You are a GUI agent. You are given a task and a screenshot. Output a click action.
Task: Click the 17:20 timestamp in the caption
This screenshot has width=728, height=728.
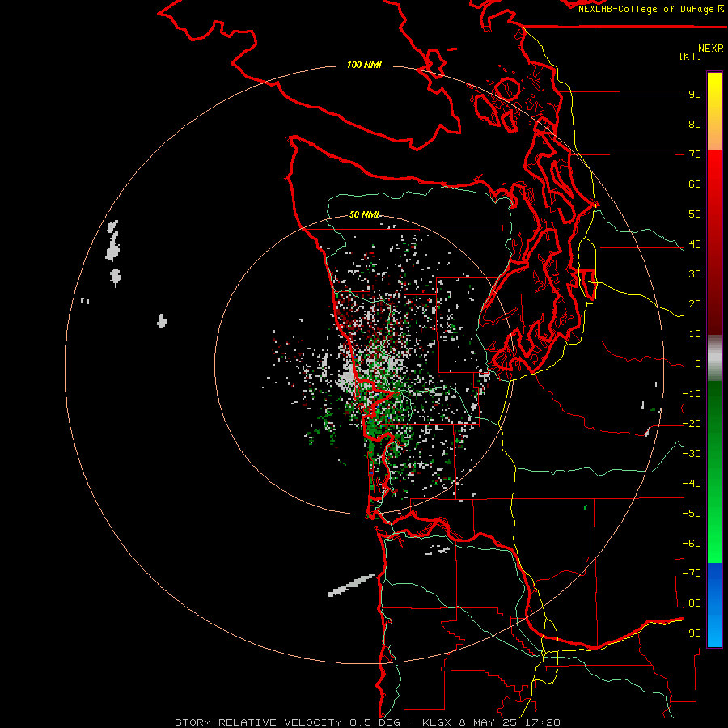(543, 722)
